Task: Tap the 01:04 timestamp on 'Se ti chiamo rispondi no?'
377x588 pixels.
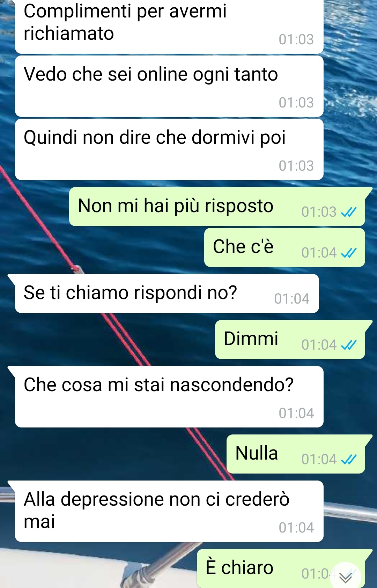Action: click(x=292, y=299)
